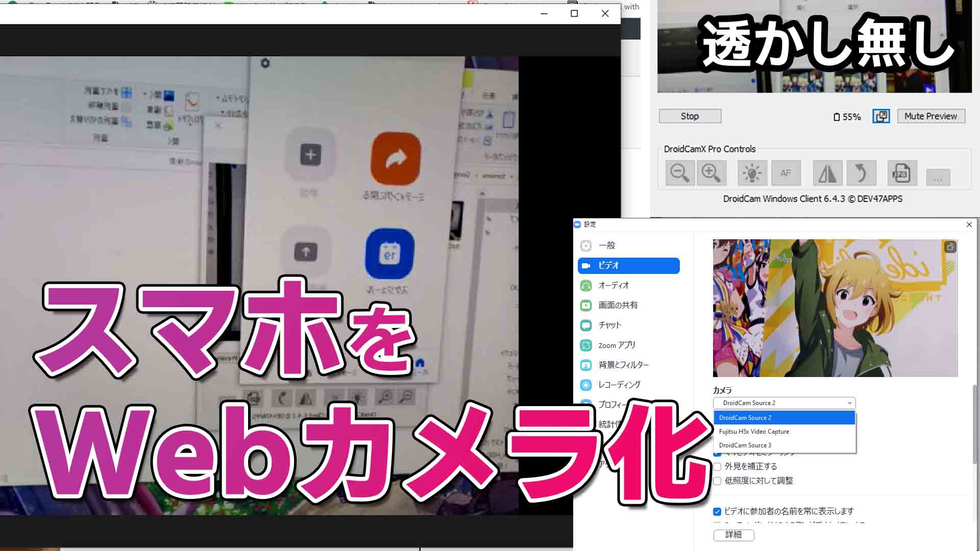This screenshot has height=551, width=980.
Task: Enable the 外見を補正する checkbox
Action: pyautogui.click(x=717, y=466)
